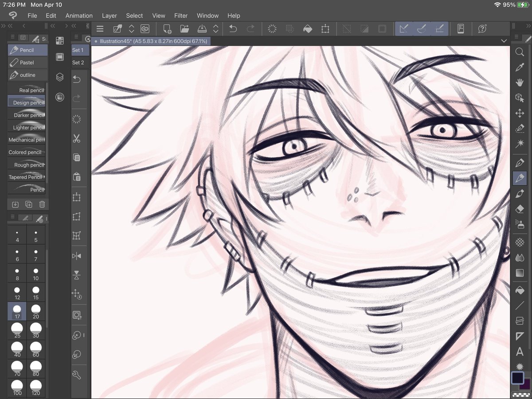This screenshot has width=532, height=399.
Task: Select the Gradient tool
Action: click(520, 273)
